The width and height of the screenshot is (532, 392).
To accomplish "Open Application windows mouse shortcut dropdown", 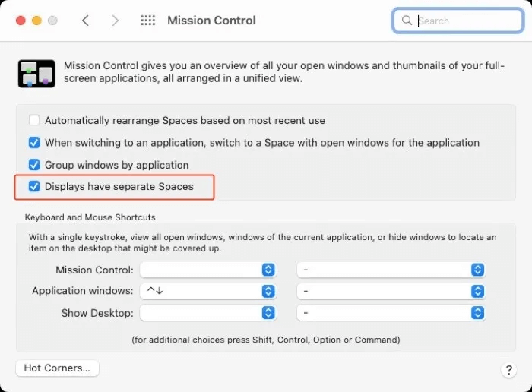I will 391,291.
